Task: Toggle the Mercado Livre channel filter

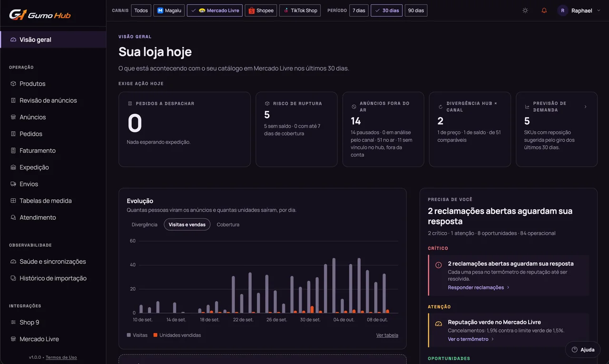Action: (x=215, y=10)
